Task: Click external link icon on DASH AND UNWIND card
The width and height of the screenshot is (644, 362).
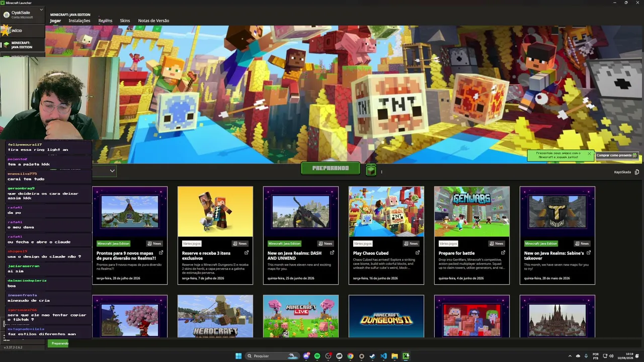Action: (x=332, y=253)
